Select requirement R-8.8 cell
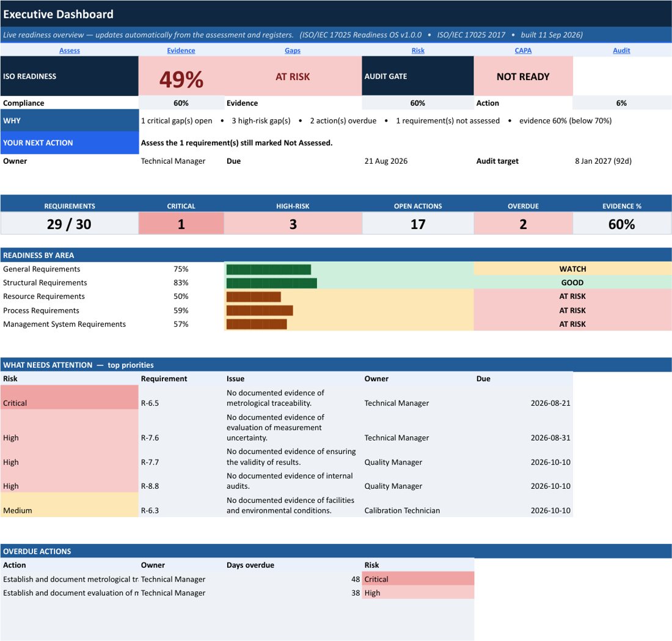The width and height of the screenshot is (672, 641). 150,486
